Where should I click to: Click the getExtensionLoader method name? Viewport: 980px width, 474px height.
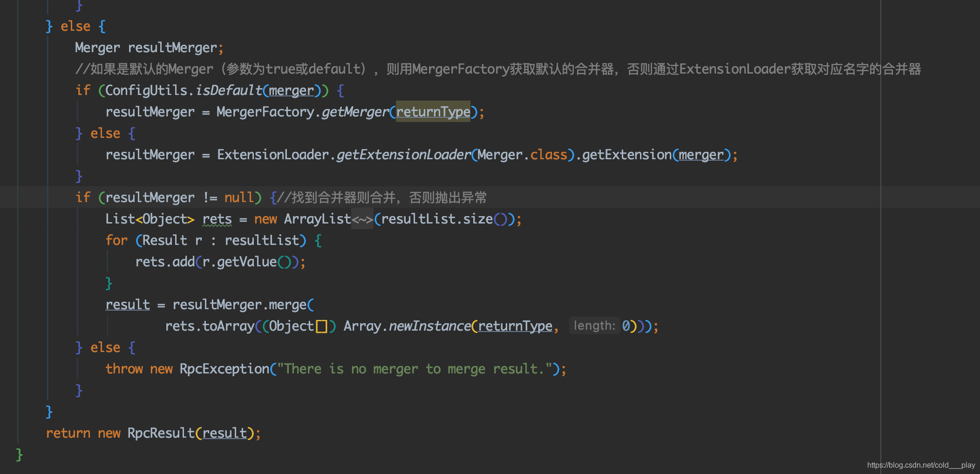click(404, 155)
